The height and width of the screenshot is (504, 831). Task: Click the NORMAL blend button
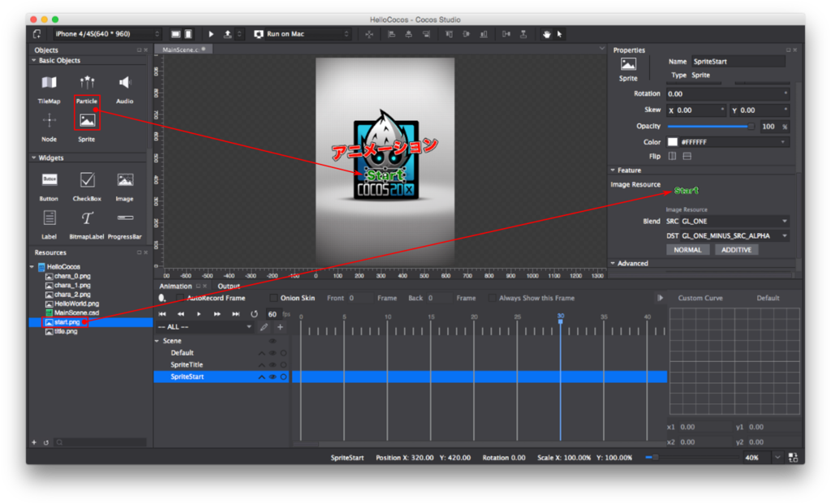(688, 250)
